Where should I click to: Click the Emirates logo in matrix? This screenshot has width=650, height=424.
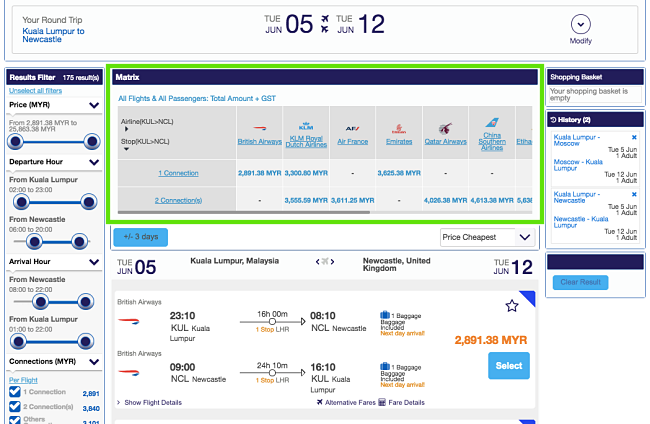[x=399, y=128]
